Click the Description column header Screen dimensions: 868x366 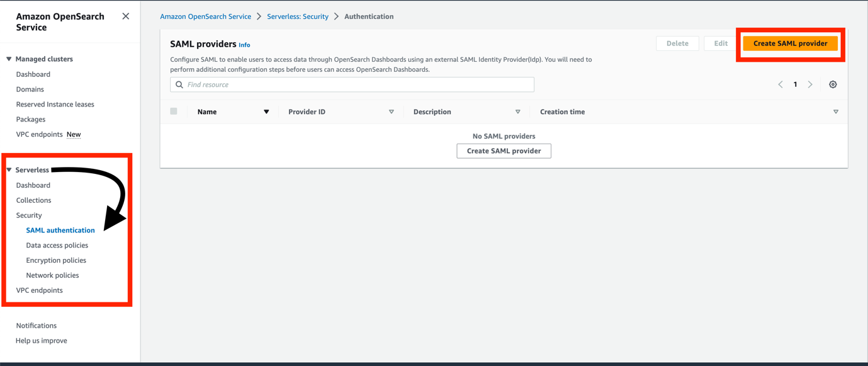point(432,112)
